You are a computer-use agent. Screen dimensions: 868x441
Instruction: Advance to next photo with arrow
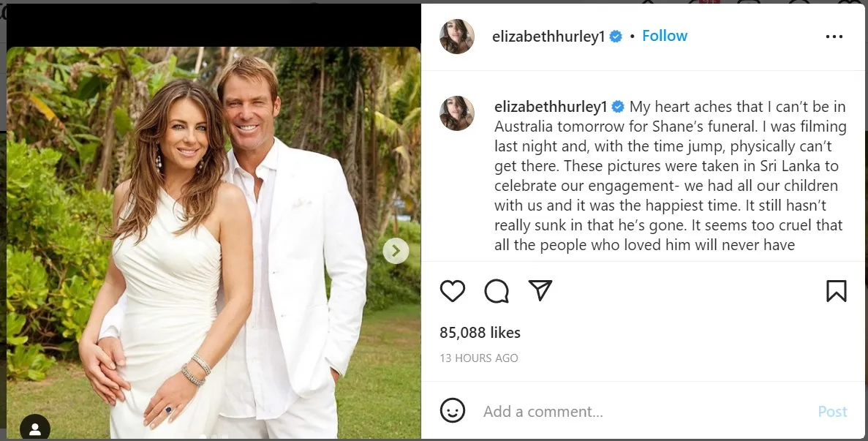point(396,251)
